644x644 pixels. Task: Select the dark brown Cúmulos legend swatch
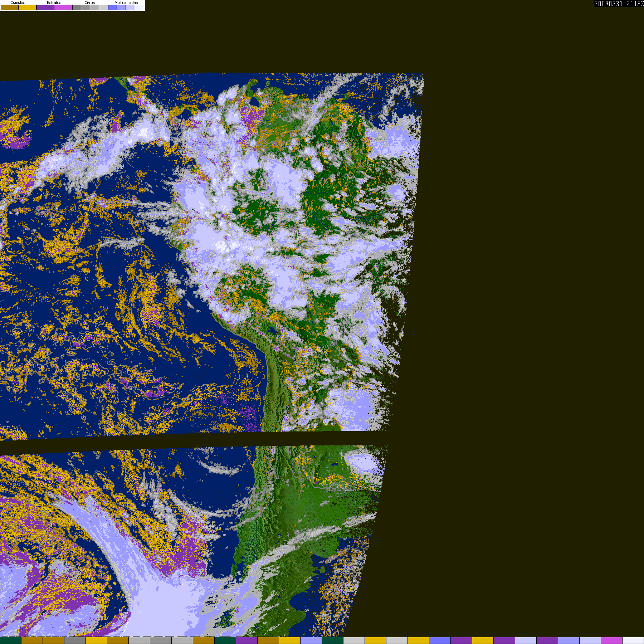coord(10,7)
